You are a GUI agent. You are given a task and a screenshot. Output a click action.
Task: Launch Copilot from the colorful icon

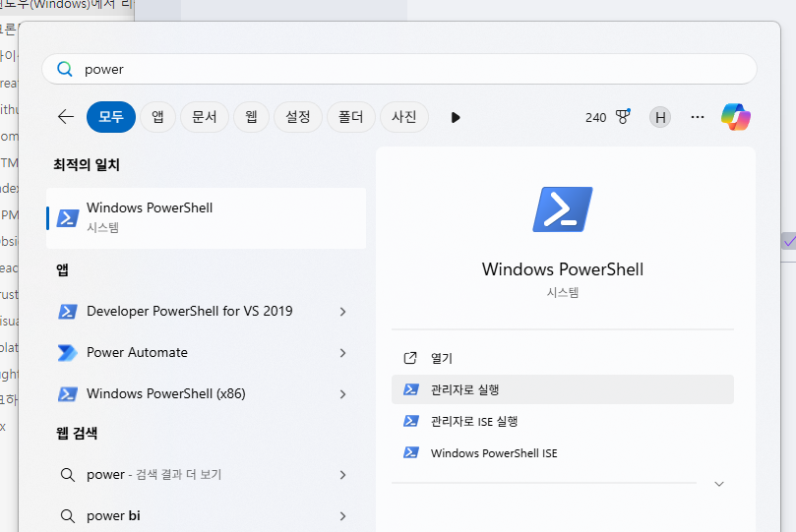pyautogui.click(x=736, y=117)
